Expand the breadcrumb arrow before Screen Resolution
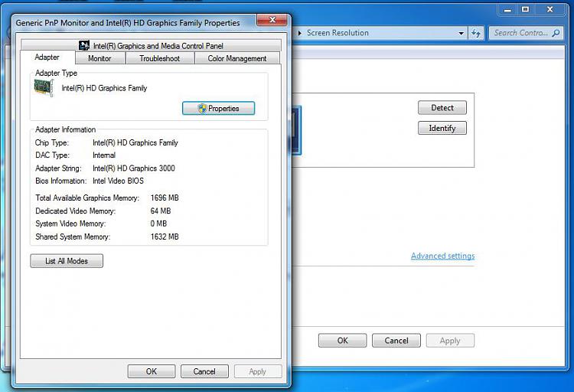Screen dimensions: 574x392 [x=300, y=33]
